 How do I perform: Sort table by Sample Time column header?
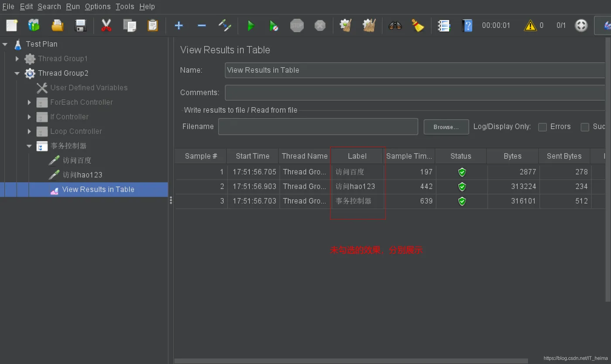tap(409, 156)
